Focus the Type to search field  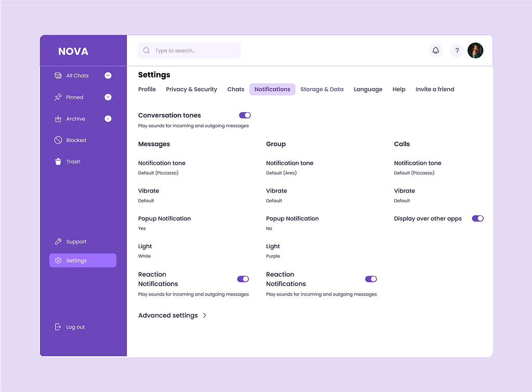(189, 50)
